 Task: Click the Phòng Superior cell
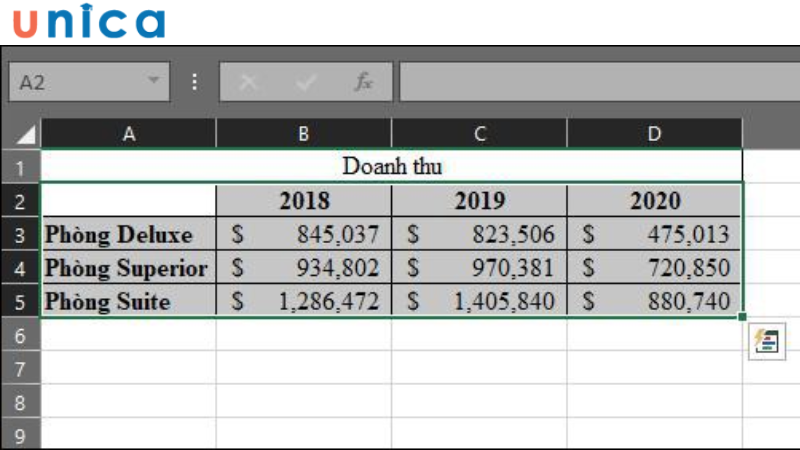point(129,268)
